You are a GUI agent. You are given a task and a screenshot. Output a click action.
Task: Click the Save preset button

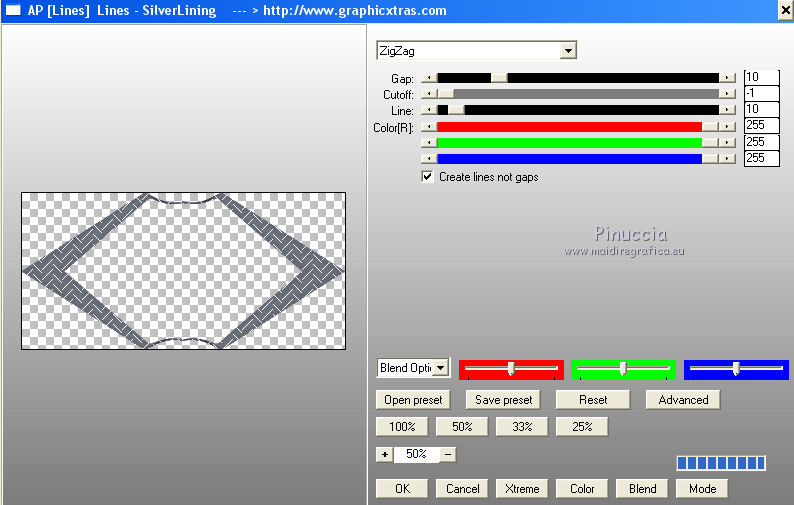503,400
